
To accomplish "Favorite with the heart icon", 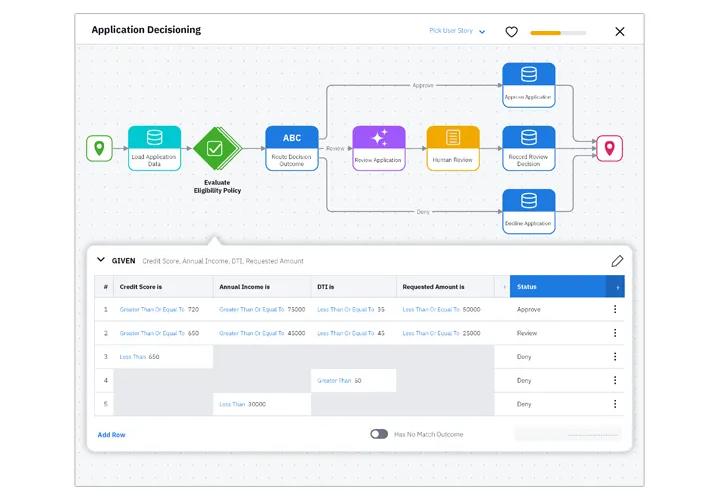I will pos(511,32).
